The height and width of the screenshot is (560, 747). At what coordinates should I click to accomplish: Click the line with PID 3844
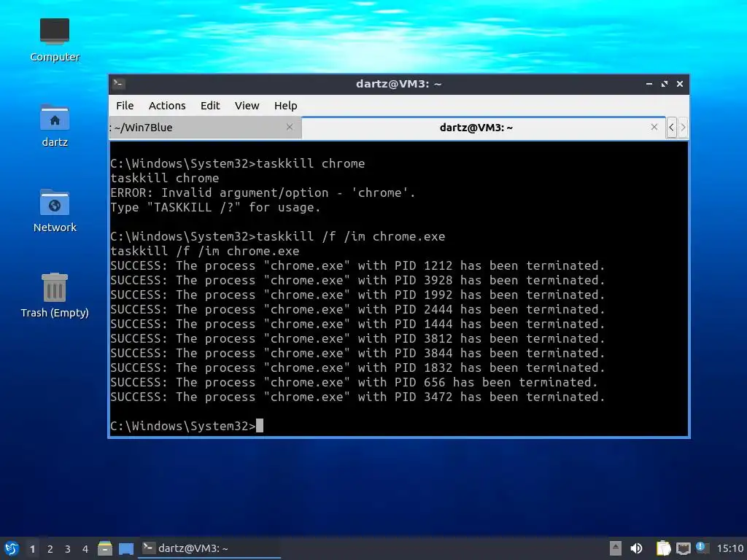pos(357,354)
